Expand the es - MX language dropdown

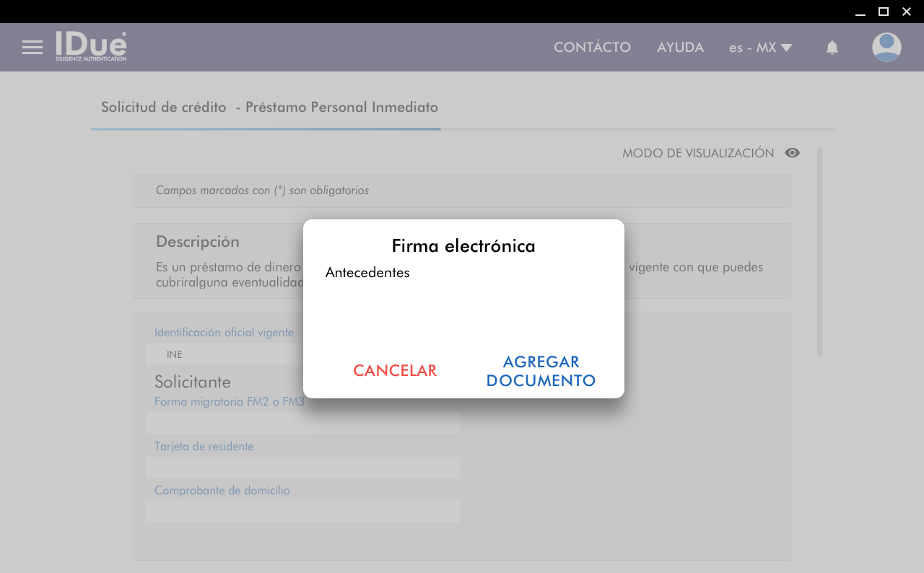[x=760, y=48]
